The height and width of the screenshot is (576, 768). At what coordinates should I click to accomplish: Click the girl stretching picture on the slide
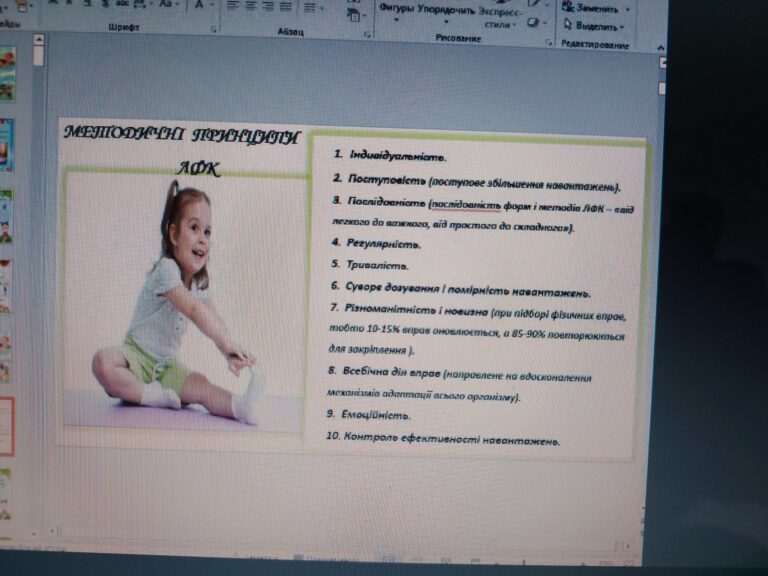(183, 302)
